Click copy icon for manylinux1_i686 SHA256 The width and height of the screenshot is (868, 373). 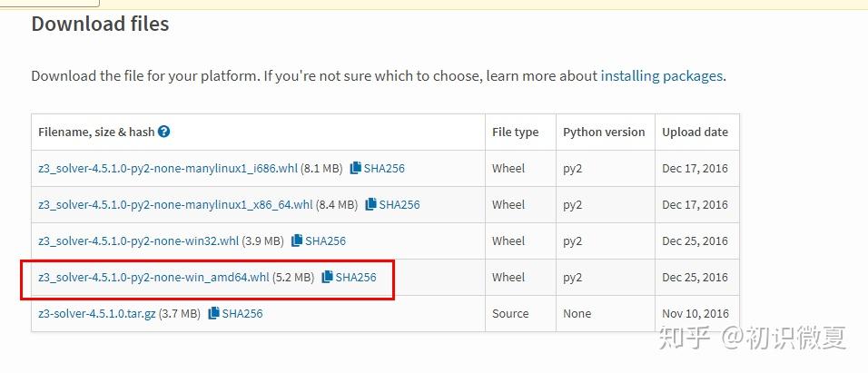356,168
